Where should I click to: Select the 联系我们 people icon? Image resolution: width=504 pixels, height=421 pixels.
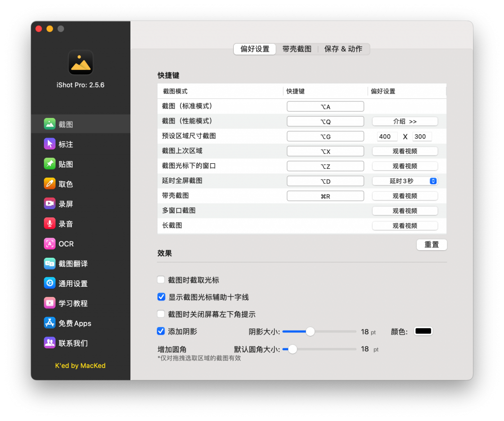[x=50, y=343]
